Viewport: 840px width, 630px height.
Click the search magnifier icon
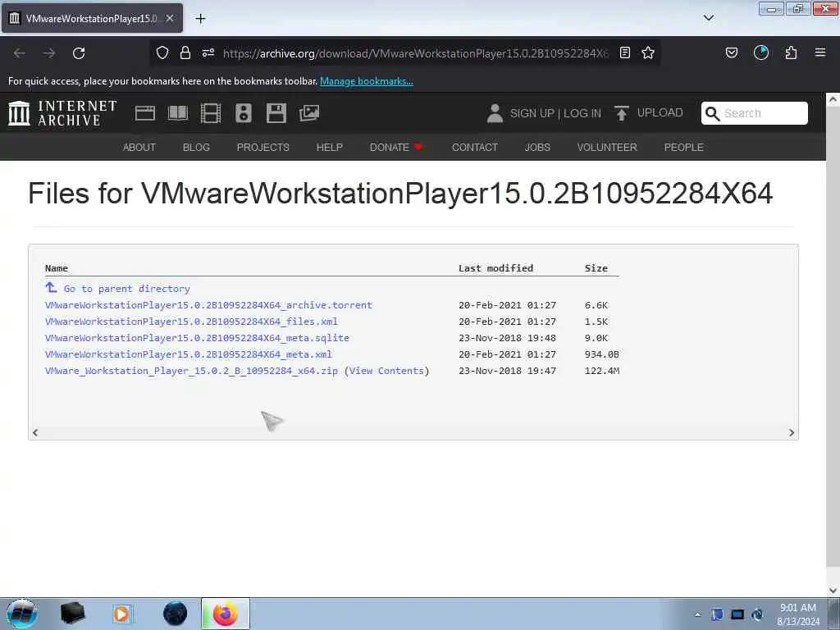713,113
